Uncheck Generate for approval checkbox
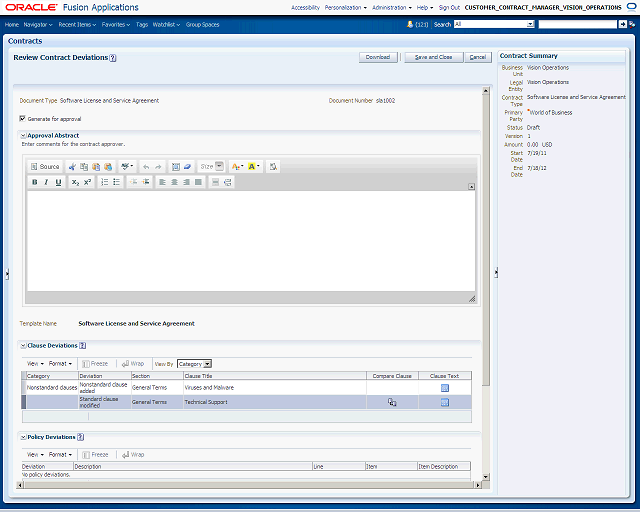This screenshot has height=512, width=640. coord(22,118)
